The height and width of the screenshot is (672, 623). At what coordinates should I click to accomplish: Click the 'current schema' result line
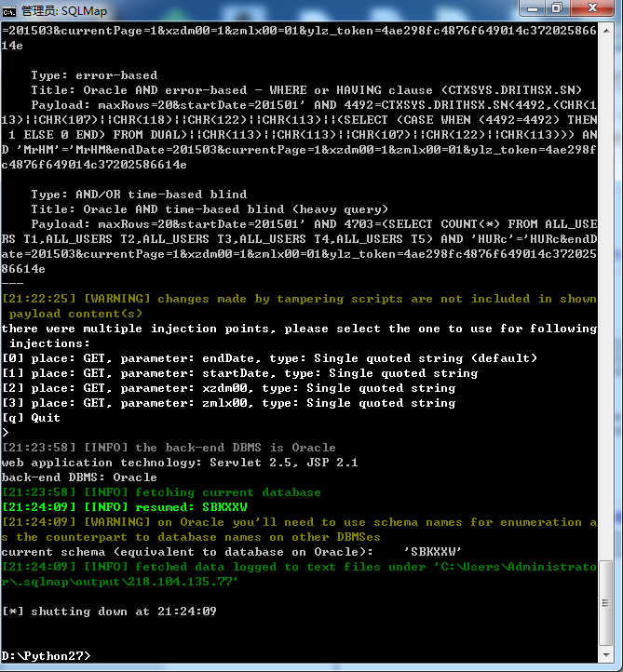[232, 552]
